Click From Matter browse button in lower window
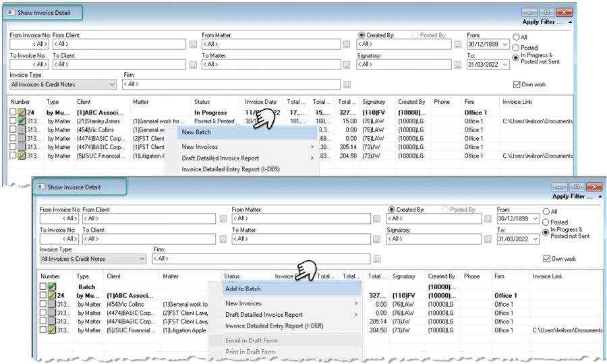Viewport: 607px width, 364px height. click(x=376, y=219)
